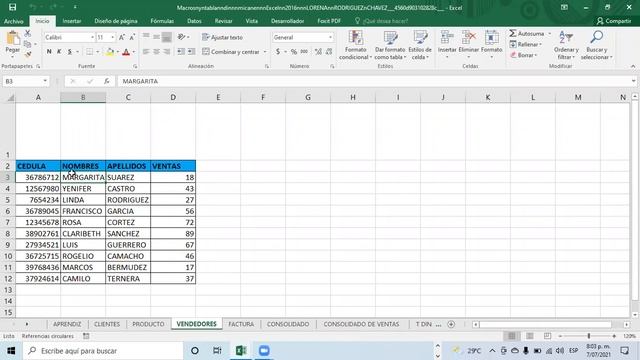This screenshot has width=640, height=360.
Task: Align text to the right
Action: click(167, 51)
